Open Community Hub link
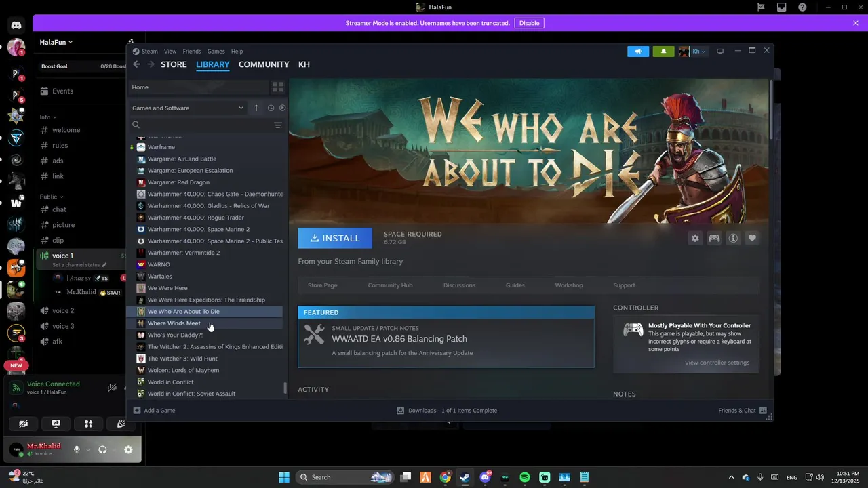868x488 pixels. coord(390,285)
